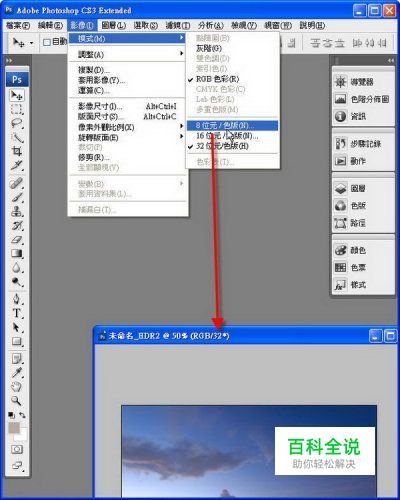Select the Type (T) tool
Screen dimensions: 400x500
[17, 313]
